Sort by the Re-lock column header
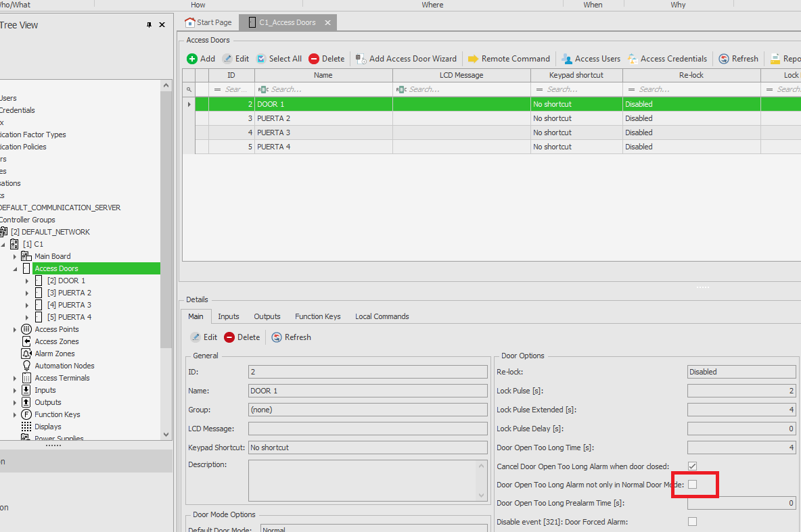 click(x=691, y=75)
